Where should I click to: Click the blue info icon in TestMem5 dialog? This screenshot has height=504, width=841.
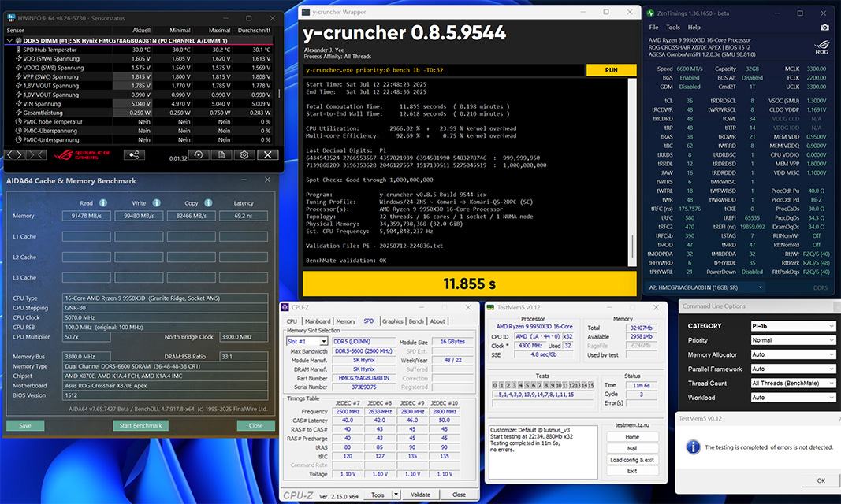click(x=693, y=447)
